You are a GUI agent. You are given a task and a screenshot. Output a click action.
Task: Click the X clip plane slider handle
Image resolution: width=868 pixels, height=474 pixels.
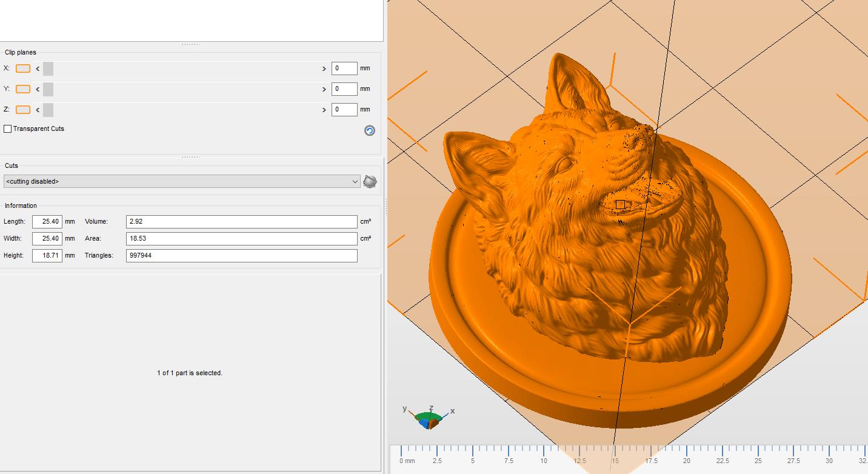point(48,68)
